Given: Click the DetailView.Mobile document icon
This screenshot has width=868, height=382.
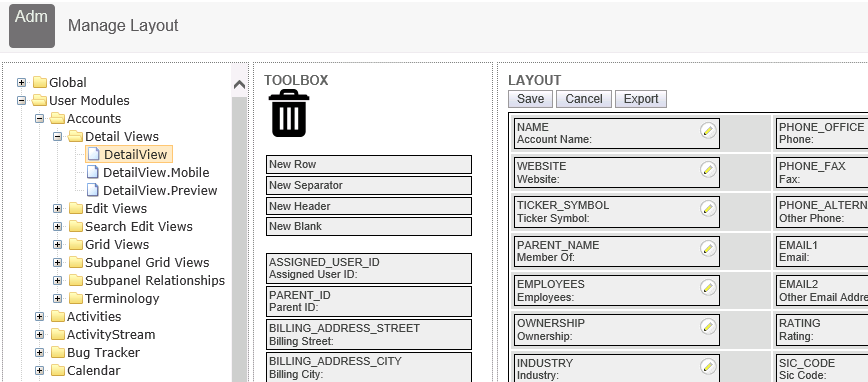Looking at the screenshot, I should [94, 172].
